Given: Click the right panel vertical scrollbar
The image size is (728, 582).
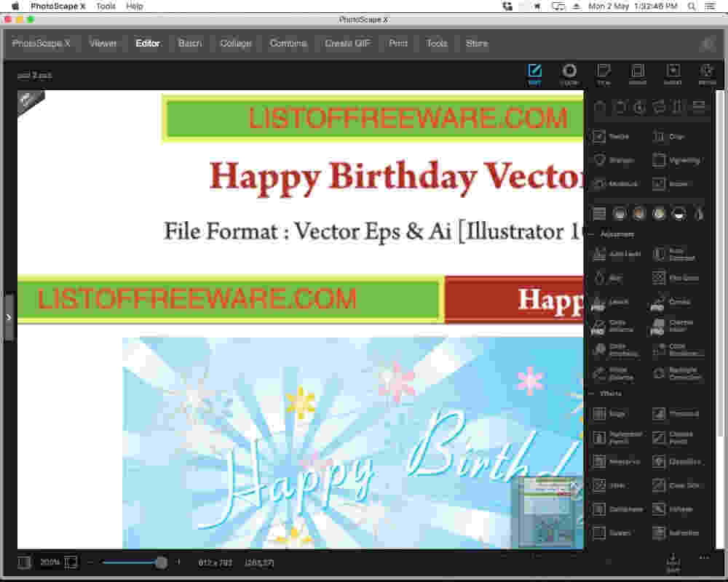Looking at the screenshot, I should [720, 265].
